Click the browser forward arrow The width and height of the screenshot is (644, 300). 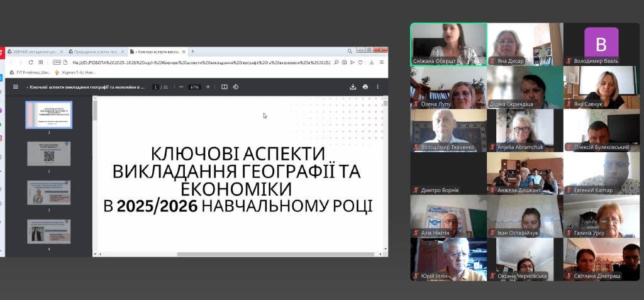pos(21,62)
